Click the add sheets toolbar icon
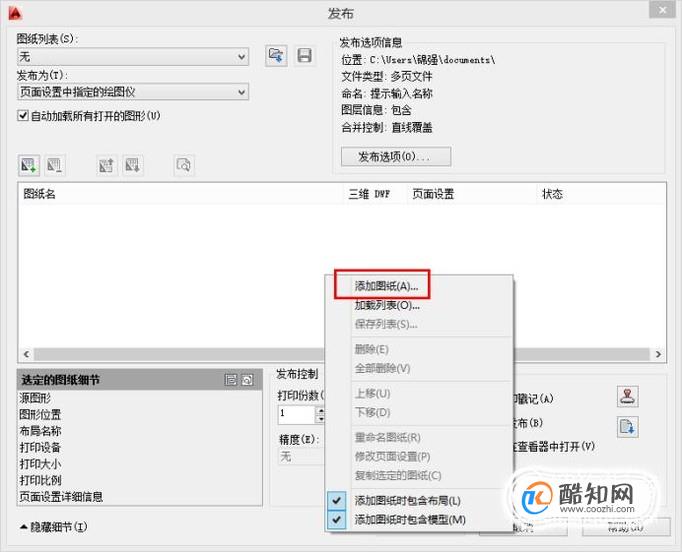682x552 pixels. 29,165
